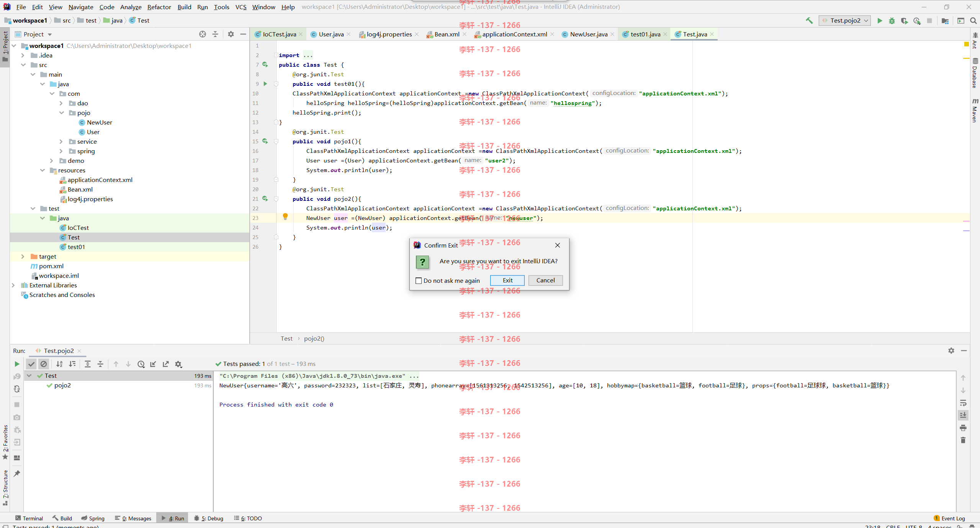
Task: Open 6: TODO tool window
Action: pyautogui.click(x=248, y=518)
